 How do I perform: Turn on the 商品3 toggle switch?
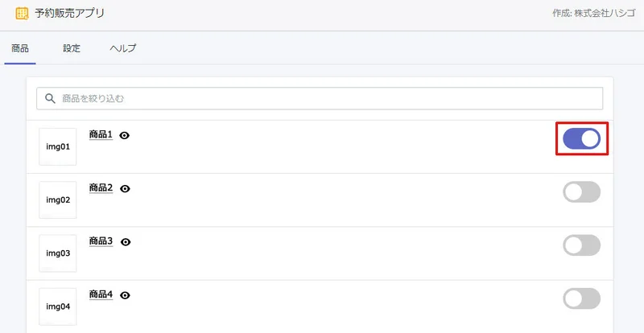point(581,245)
